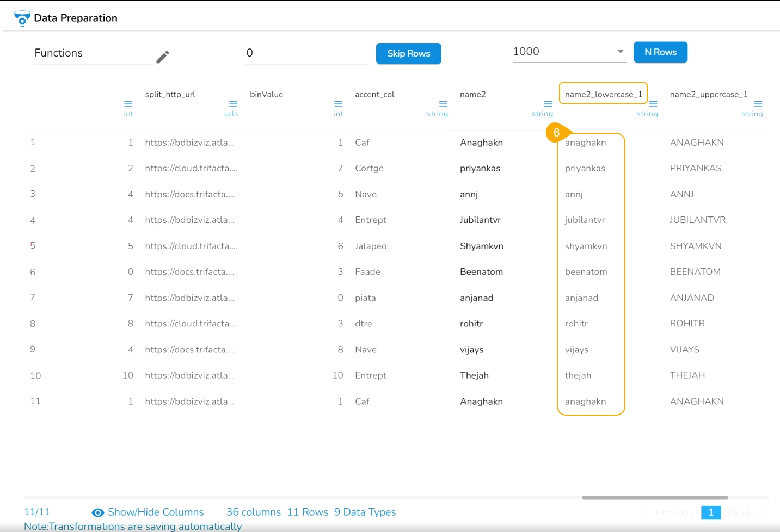Click the BEENATOM cell

coord(695,271)
